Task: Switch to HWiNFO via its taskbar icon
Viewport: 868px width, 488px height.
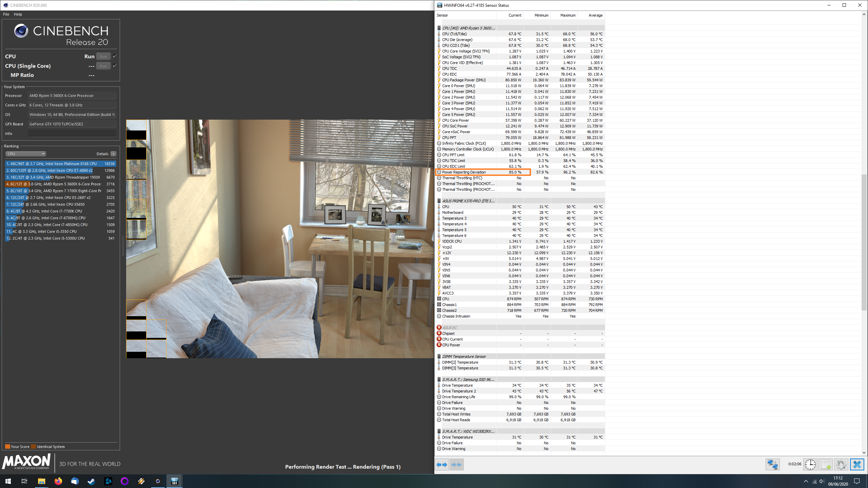Action: pos(175,481)
